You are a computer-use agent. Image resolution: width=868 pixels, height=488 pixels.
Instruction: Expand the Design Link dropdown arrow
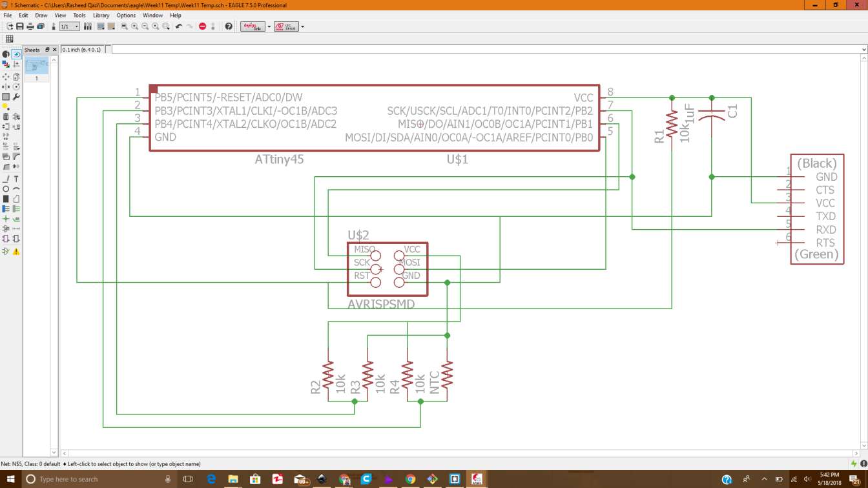[x=269, y=26]
